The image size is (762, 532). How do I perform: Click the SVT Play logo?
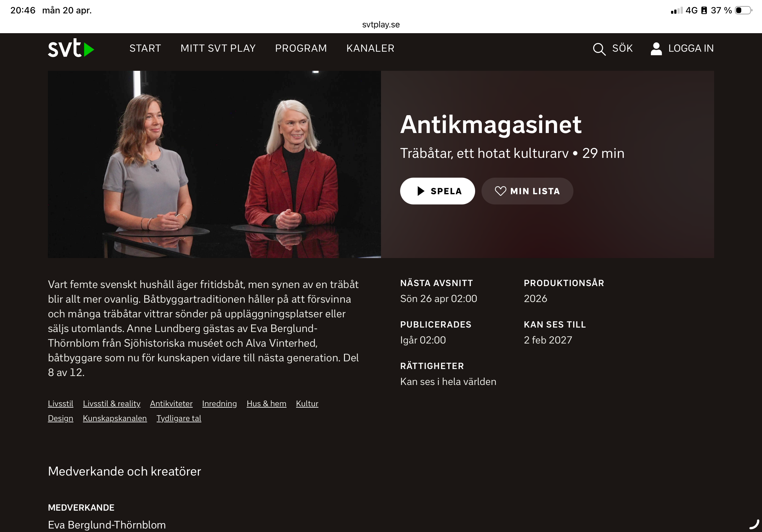coord(71,48)
